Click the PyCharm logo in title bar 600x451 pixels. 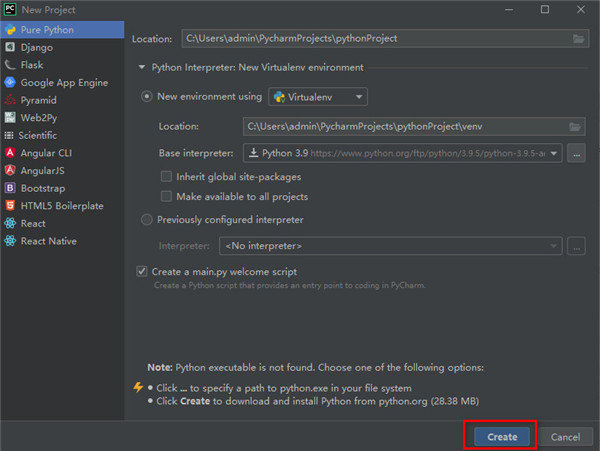tap(10, 9)
